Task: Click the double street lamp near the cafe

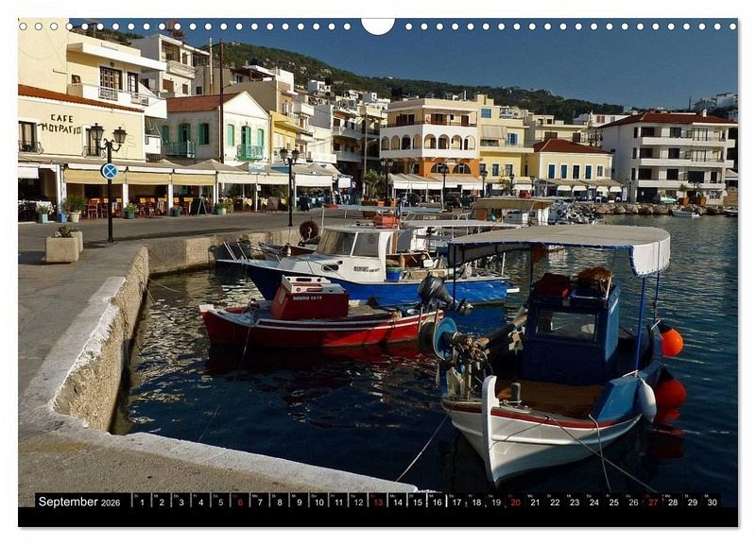Action: [x=108, y=140]
